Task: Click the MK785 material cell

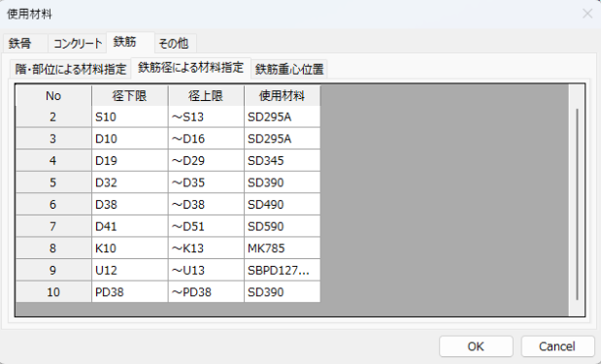Action: point(283,248)
